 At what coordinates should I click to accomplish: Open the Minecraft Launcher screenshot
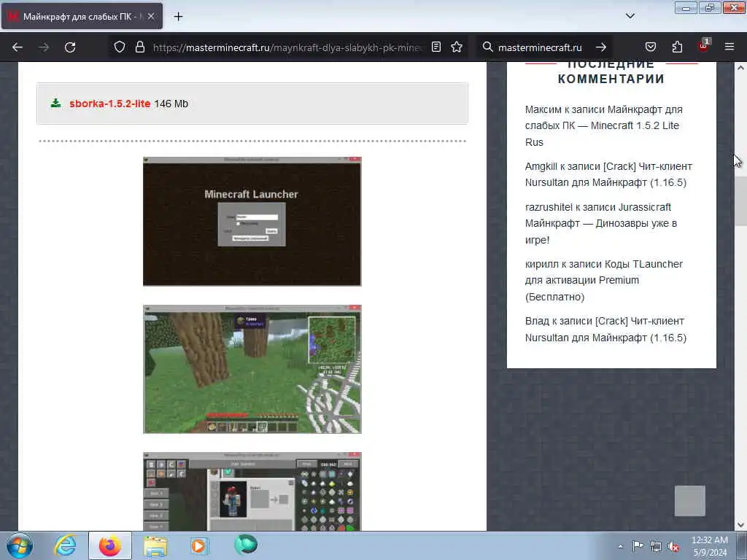click(252, 222)
